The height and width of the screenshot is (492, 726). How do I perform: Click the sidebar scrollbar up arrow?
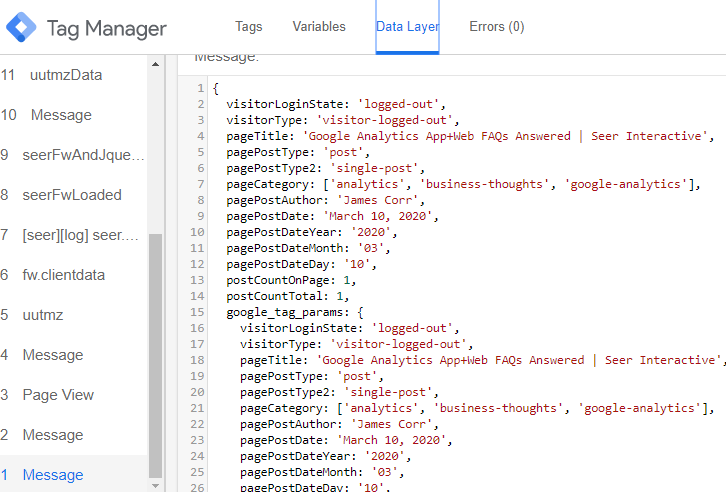155,65
